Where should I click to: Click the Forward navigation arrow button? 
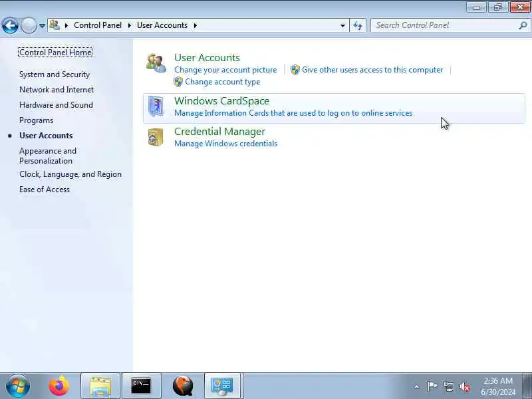click(29, 25)
